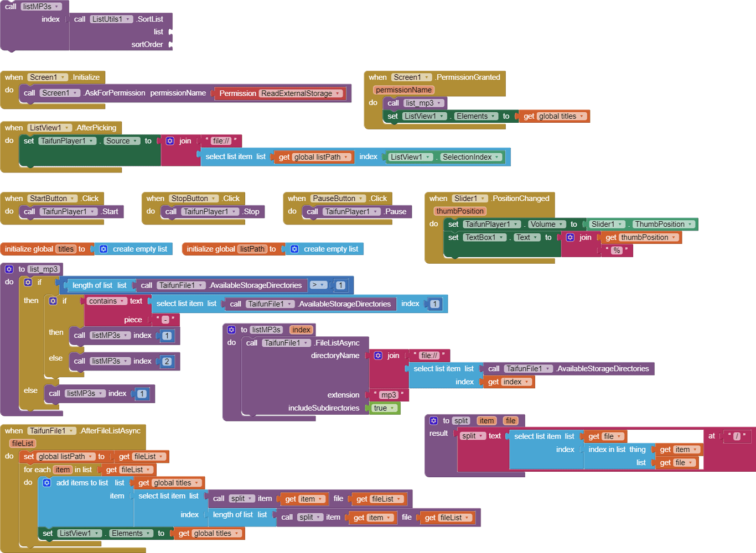Open mutator gear on outer if block

[x=28, y=282]
